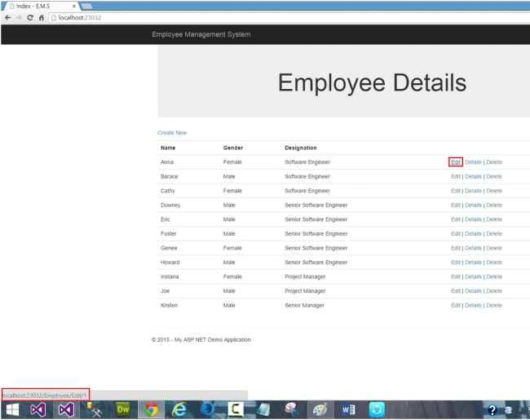
Task: Delete the Downey employee row
Action: point(494,205)
